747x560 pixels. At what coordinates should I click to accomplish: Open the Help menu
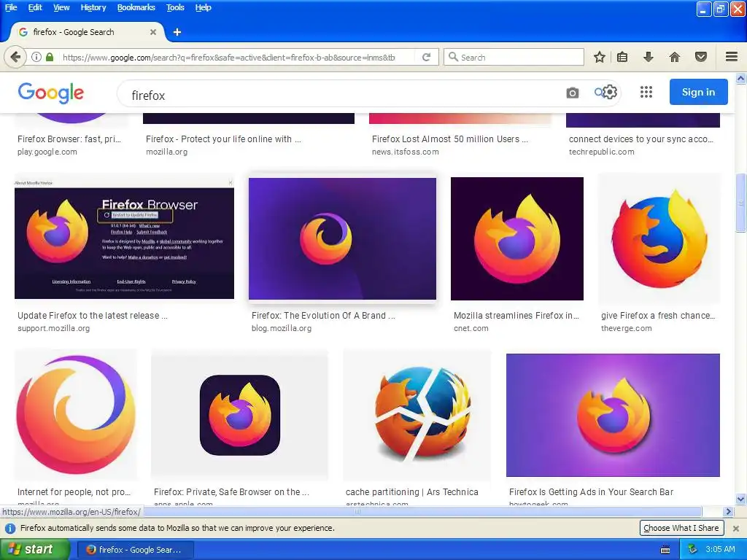[x=203, y=7]
